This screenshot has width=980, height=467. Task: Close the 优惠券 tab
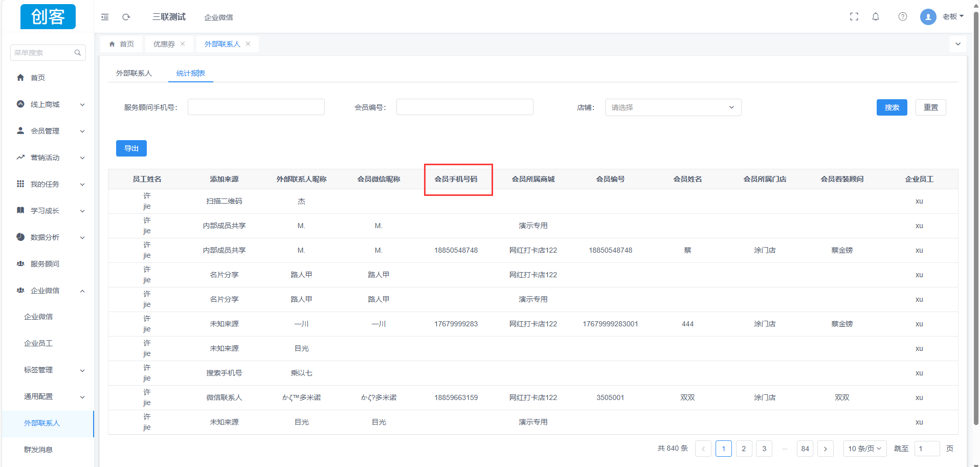[x=183, y=44]
